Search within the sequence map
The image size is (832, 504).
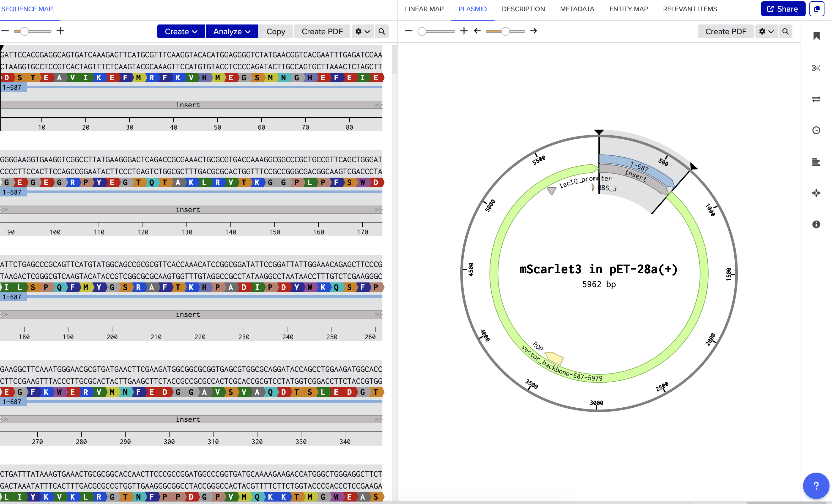click(381, 31)
